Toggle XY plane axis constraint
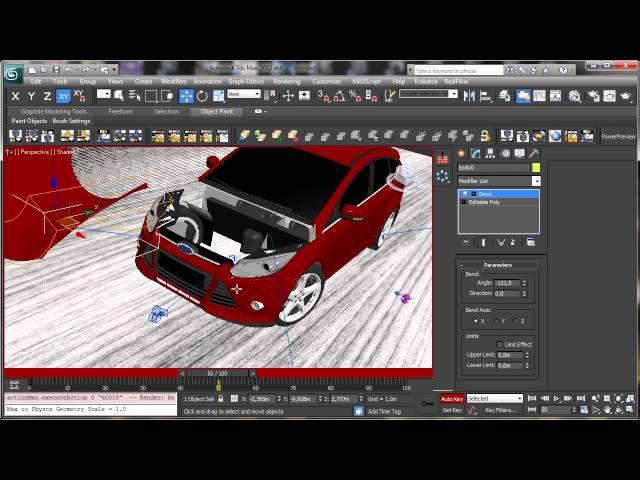Screen dimensions: 640x480 point(63,96)
